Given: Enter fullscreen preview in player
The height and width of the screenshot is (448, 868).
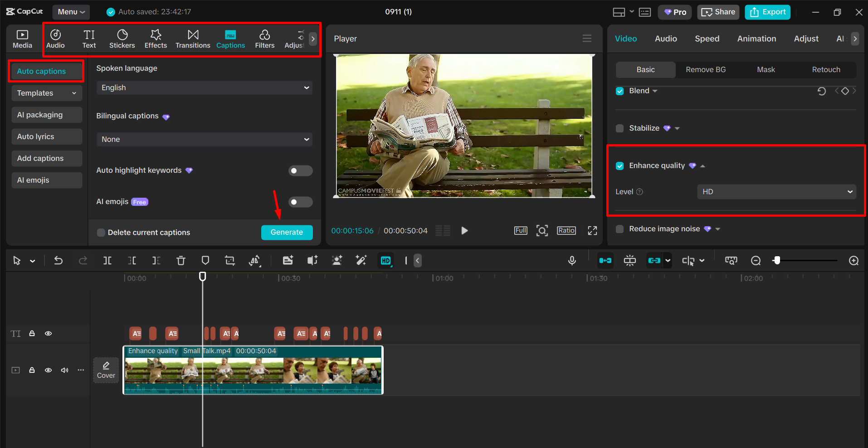Looking at the screenshot, I should point(592,231).
